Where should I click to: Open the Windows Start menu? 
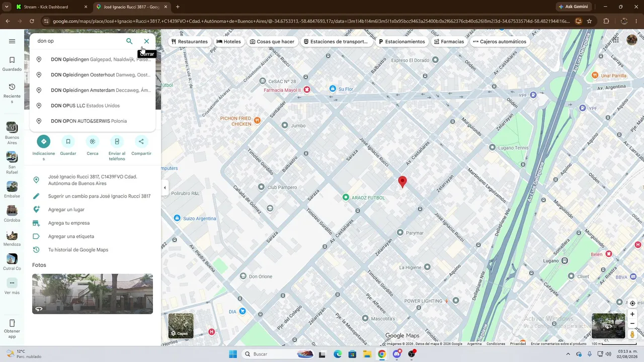click(x=232, y=354)
